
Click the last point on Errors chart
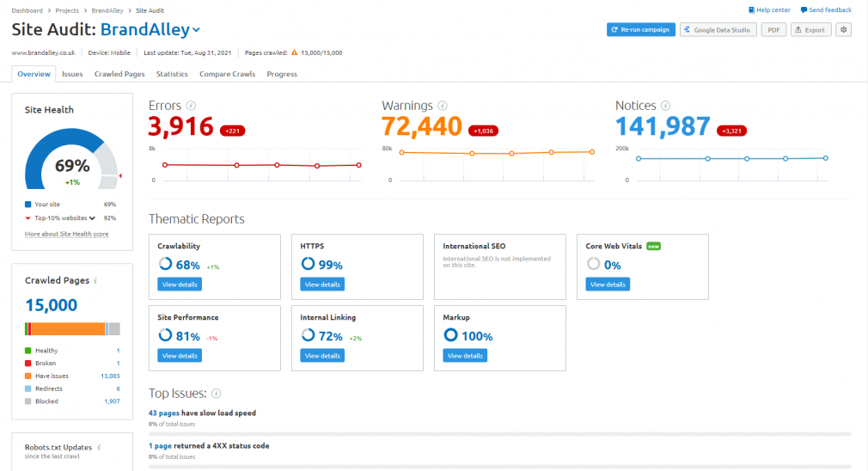358,165
